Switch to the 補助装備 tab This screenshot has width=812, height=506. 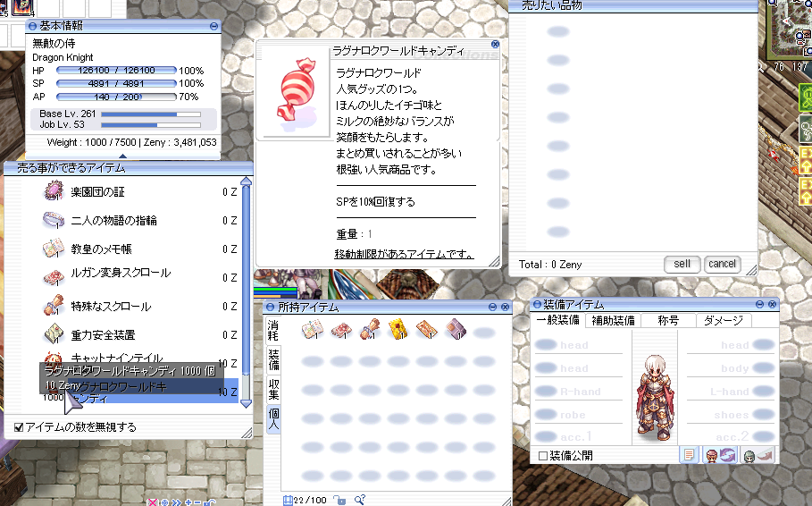coord(613,320)
